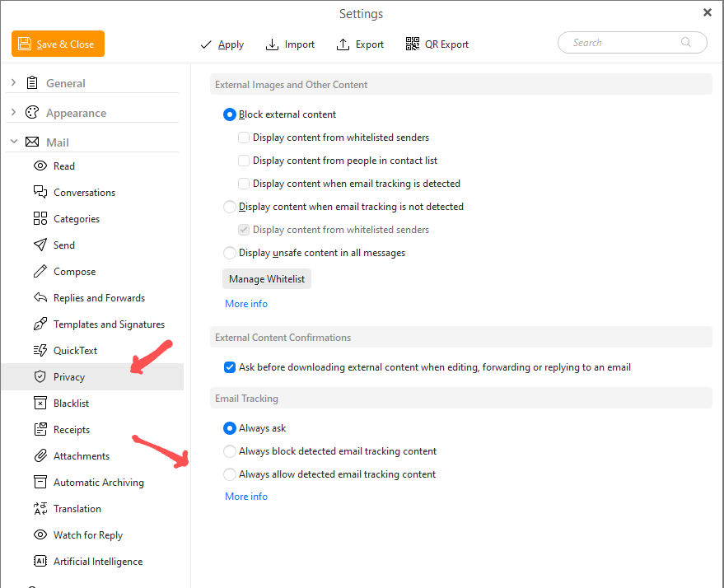
Task: Open More info link under Email Tracking
Action: point(246,497)
